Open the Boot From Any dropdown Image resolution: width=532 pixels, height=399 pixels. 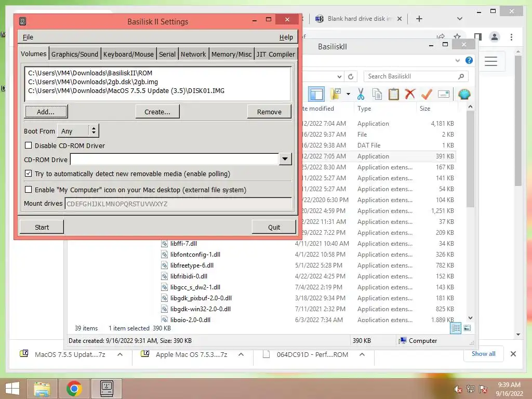[x=78, y=130]
